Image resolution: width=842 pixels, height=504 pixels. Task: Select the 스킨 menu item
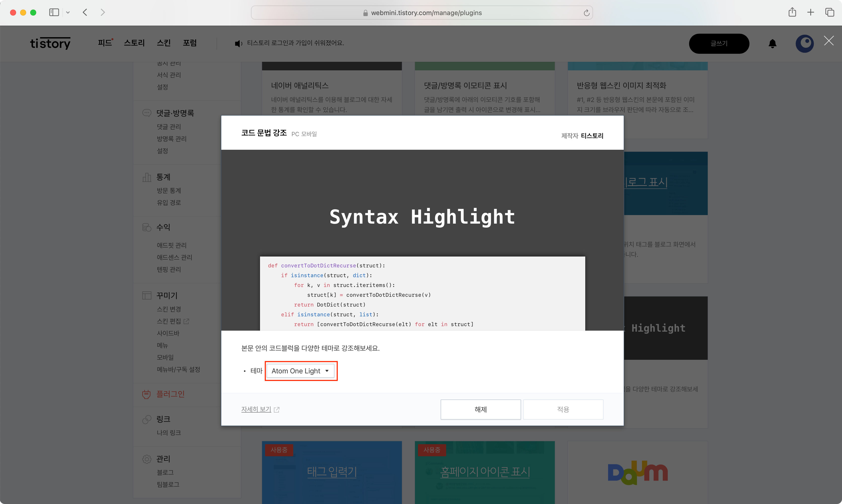pos(163,43)
